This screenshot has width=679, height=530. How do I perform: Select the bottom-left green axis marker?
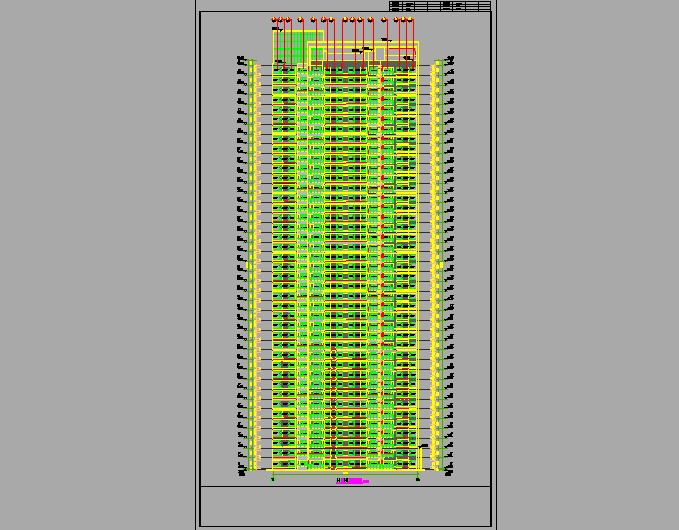(x=273, y=479)
